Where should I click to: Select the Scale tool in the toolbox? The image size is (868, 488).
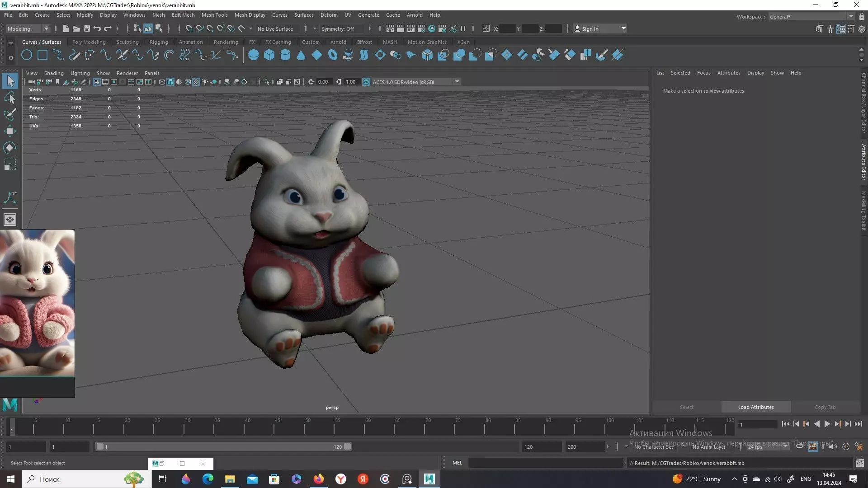pos(10,164)
